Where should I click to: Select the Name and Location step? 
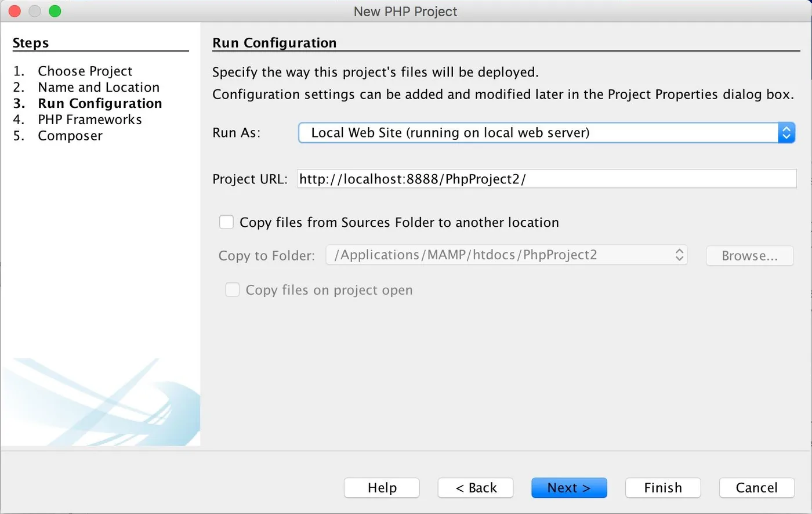[99, 87]
